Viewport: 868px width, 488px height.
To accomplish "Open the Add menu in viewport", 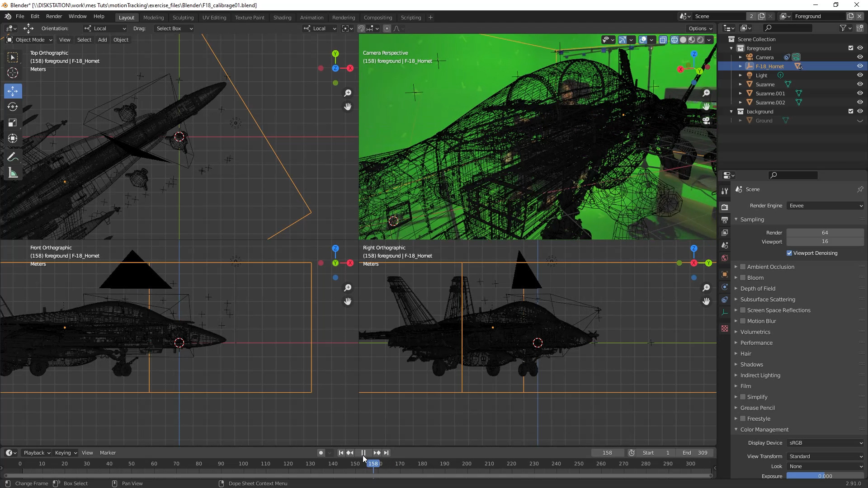I will [103, 40].
